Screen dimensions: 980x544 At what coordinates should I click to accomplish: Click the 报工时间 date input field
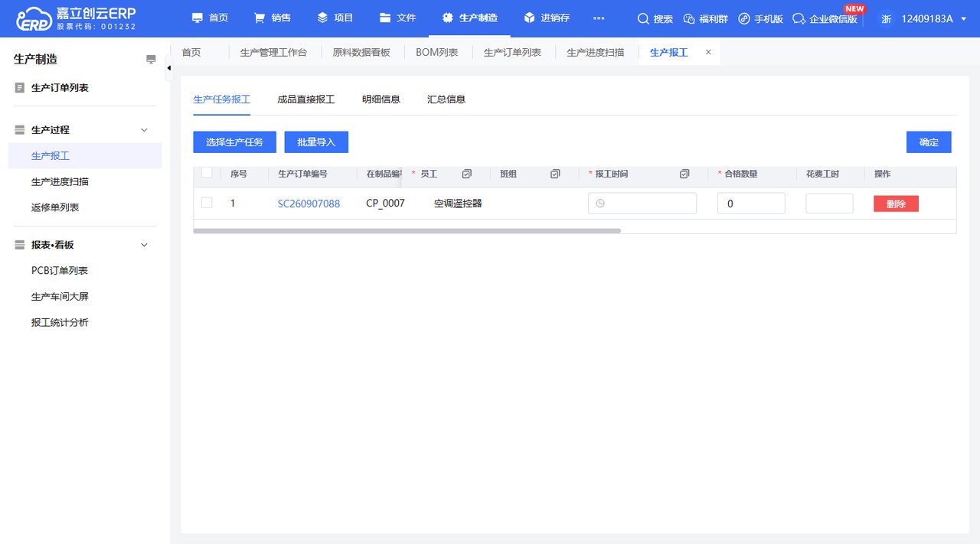pyautogui.click(x=642, y=204)
